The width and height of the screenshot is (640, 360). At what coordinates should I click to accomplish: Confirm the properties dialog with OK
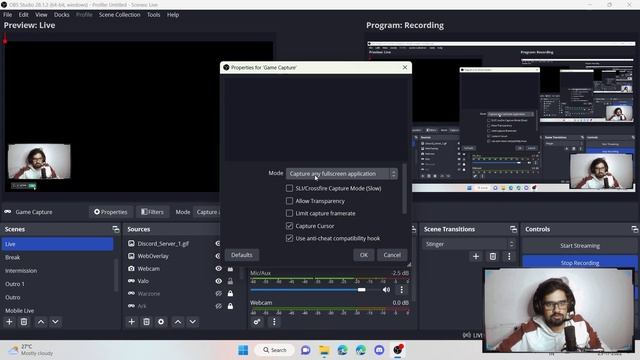[364, 255]
